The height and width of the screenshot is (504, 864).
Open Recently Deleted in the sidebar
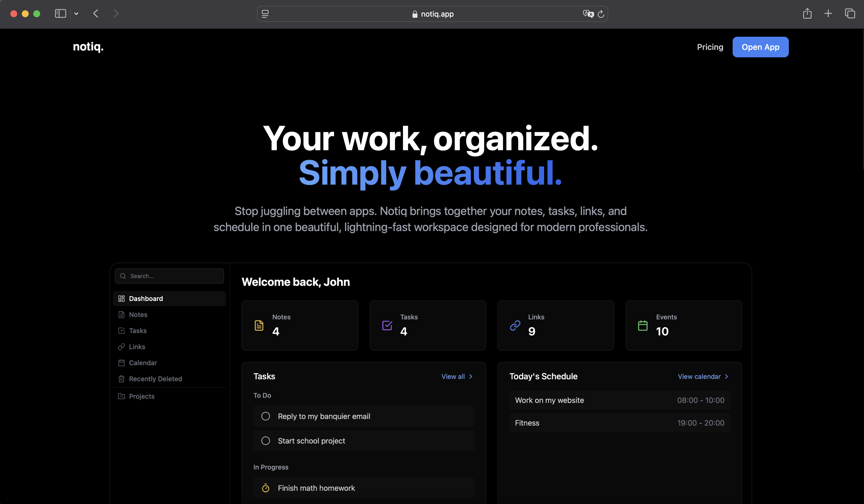(155, 379)
